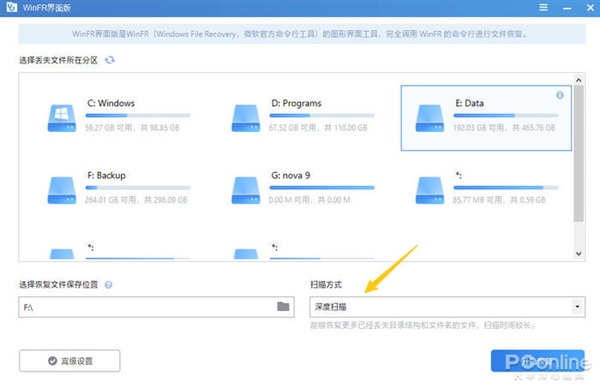Select the 0.59 GB unnamed drive icon
600x387 pixels.
coord(430,190)
